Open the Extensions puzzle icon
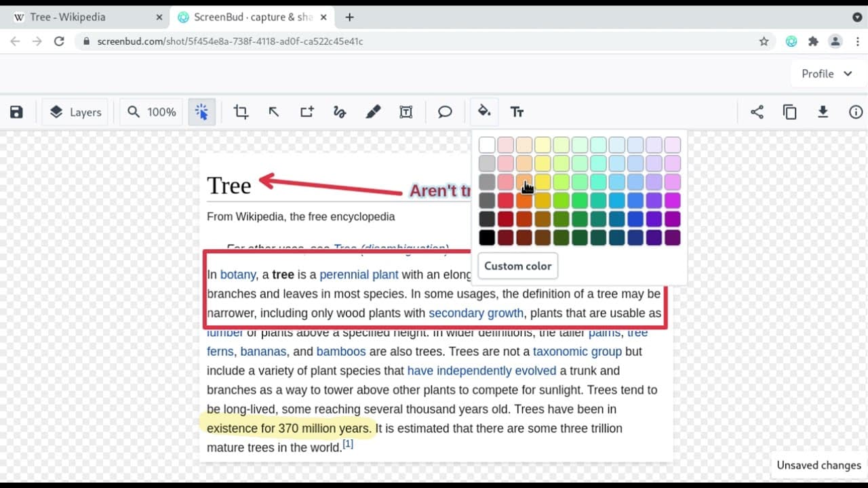Screen dimensions: 868x488 (813, 41)
